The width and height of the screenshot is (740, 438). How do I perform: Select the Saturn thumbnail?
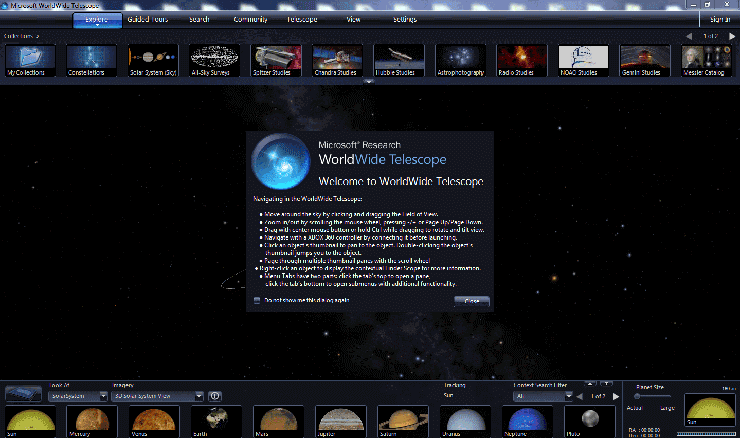click(403, 421)
